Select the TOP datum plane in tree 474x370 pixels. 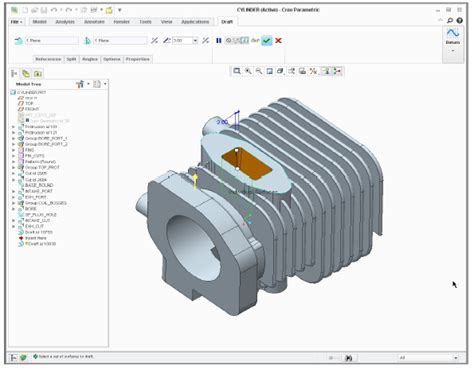pos(29,104)
